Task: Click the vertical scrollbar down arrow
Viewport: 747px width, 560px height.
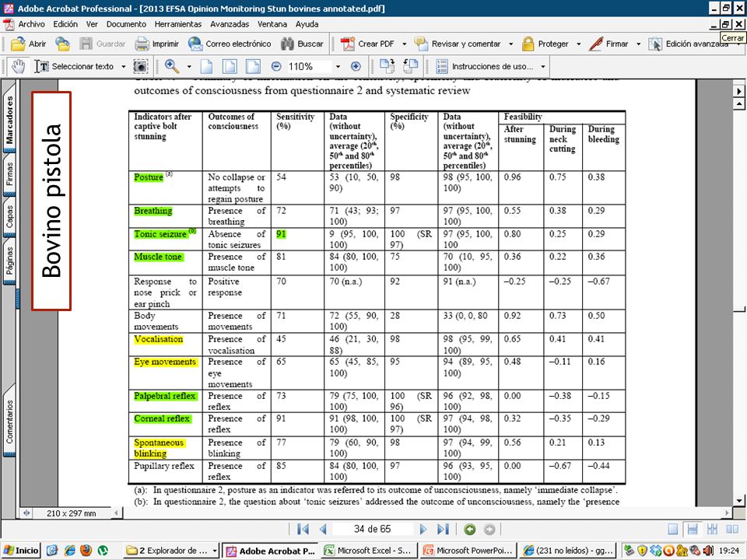Action: click(739, 500)
